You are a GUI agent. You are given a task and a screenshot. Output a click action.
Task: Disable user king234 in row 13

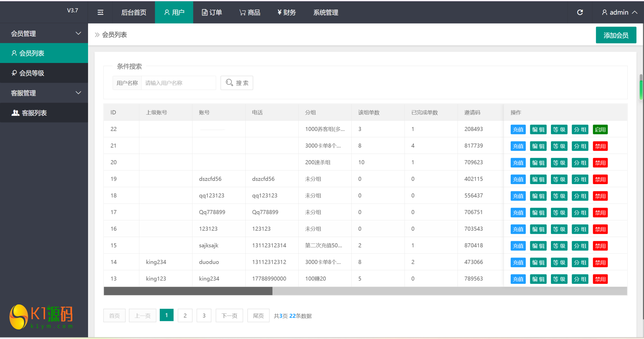click(600, 279)
